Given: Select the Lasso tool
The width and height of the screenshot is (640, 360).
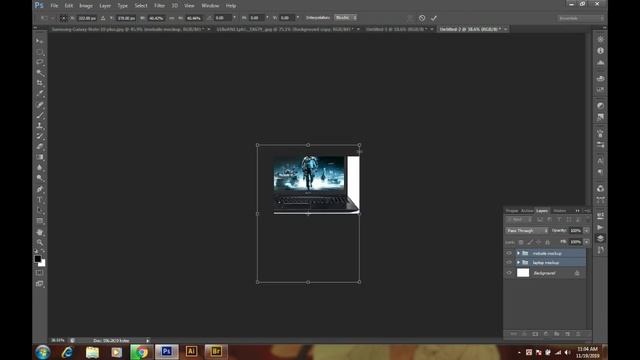Looking at the screenshot, I should tap(40, 62).
